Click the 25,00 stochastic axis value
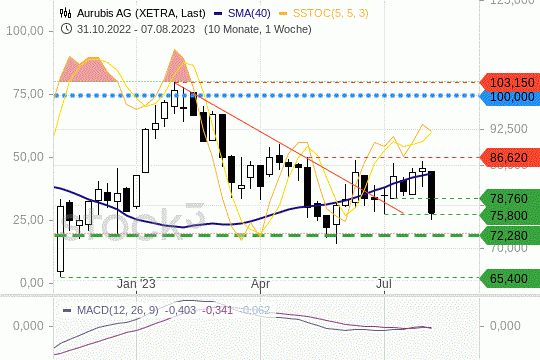Screen dimensions: 540x360 click(29, 219)
